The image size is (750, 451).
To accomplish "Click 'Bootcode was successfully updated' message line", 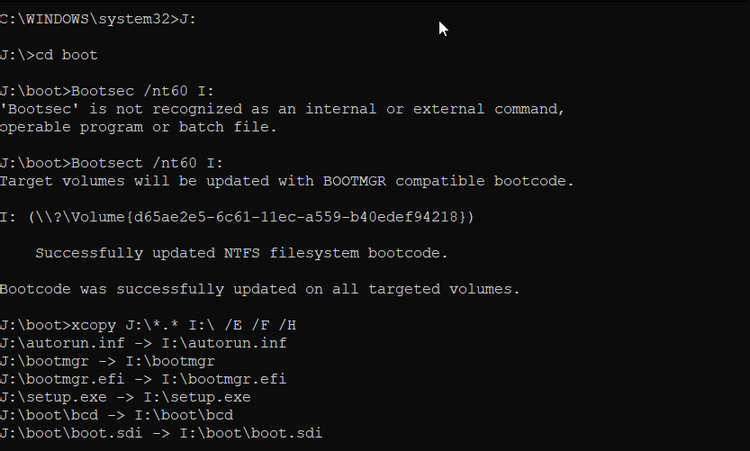I will 260,289.
